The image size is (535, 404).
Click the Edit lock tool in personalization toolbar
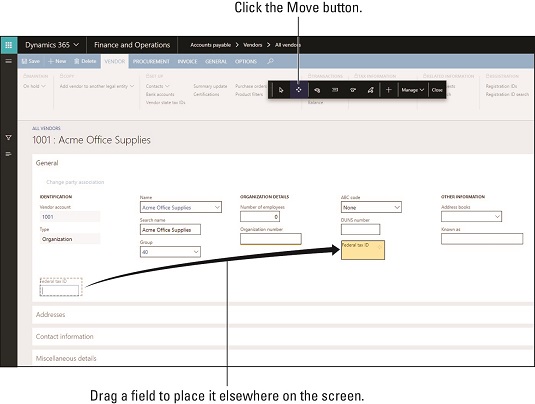(x=371, y=90)
